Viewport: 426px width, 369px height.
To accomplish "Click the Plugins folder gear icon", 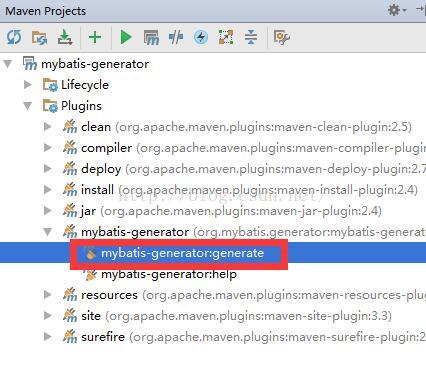I will [x=50, y=106].
